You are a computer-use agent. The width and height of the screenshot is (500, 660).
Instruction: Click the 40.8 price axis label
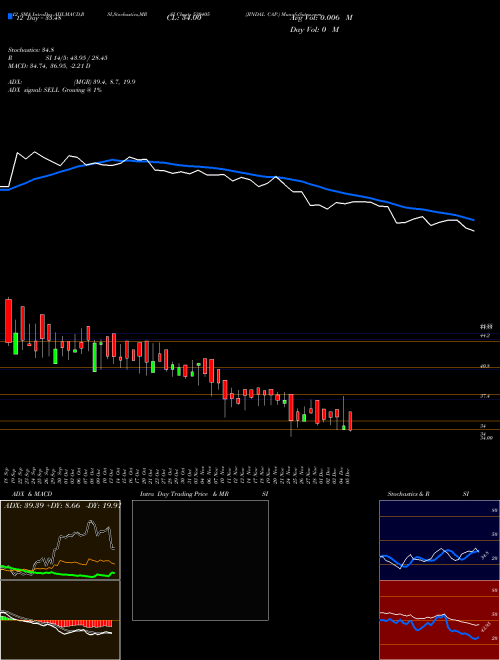tap(485, 367)
